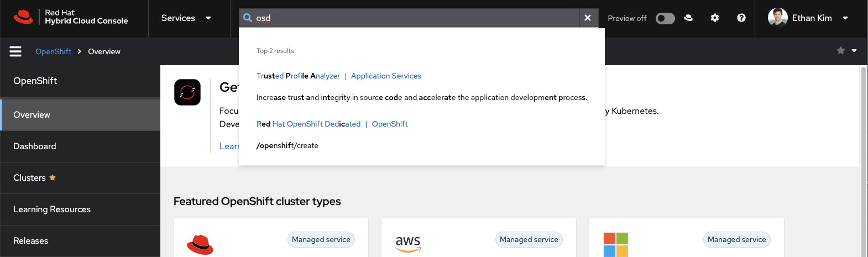
Task: Click the OpenShift product icon
Action: [x=187, y=92]
